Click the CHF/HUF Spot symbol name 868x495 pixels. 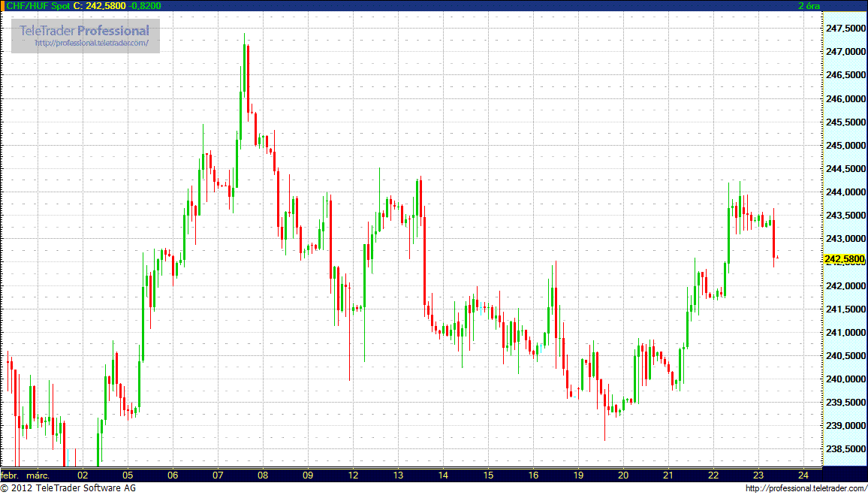tap(38, 5)
